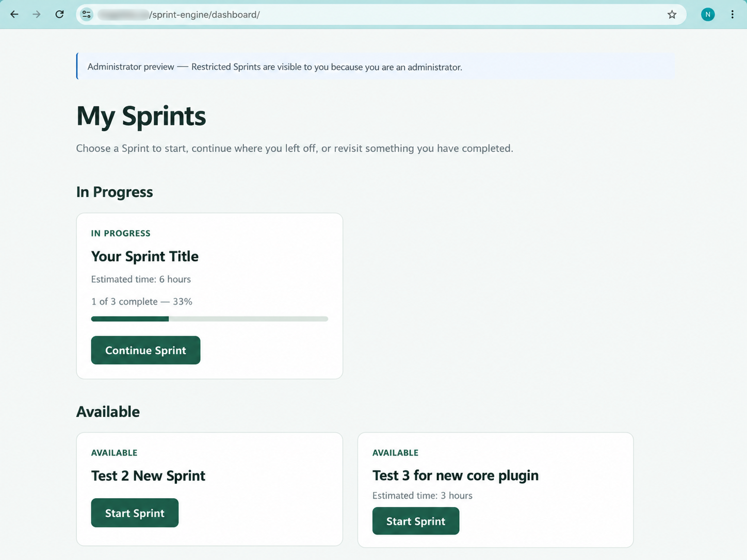The image size is (747, 560).
Task: Click the Estimated time: 3 hours text
Action: [423, 496]
